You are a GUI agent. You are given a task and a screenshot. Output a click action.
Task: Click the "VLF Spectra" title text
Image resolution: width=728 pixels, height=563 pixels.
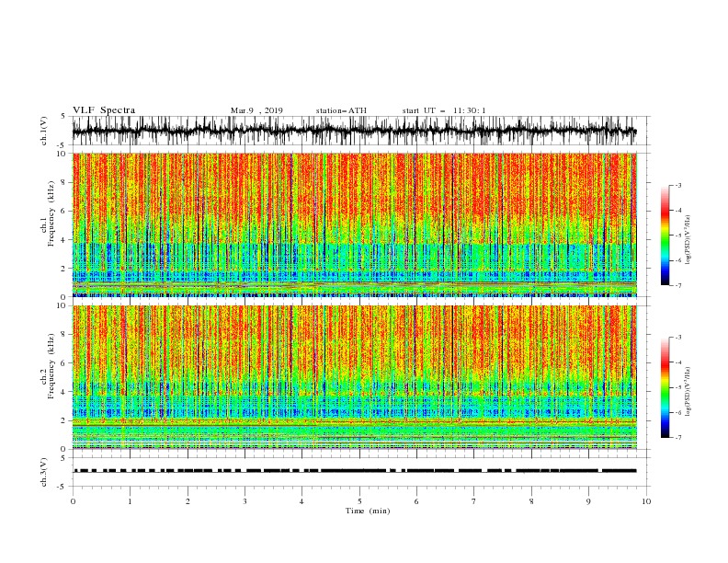tap(104, 110)
